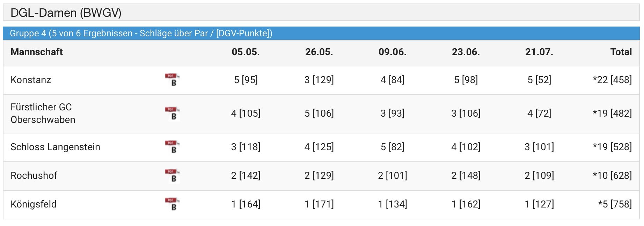Screen dimensions: 644x226
Task: Click the Total column header
Action: click(x=621, y=52)
